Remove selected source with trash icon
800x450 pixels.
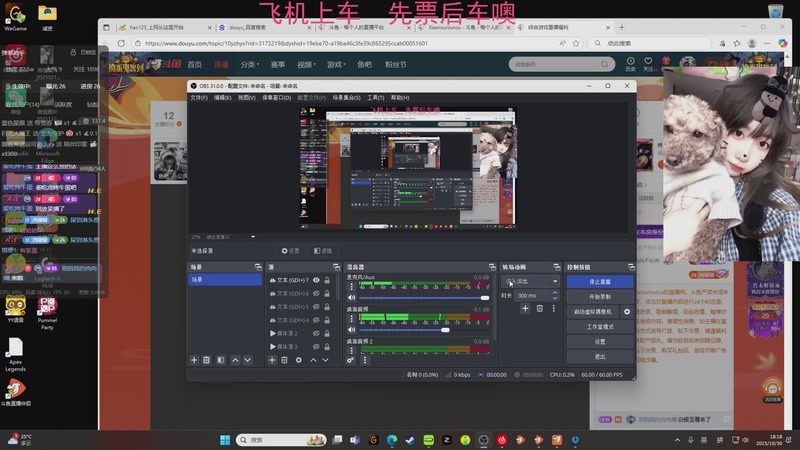click(284, 360)
